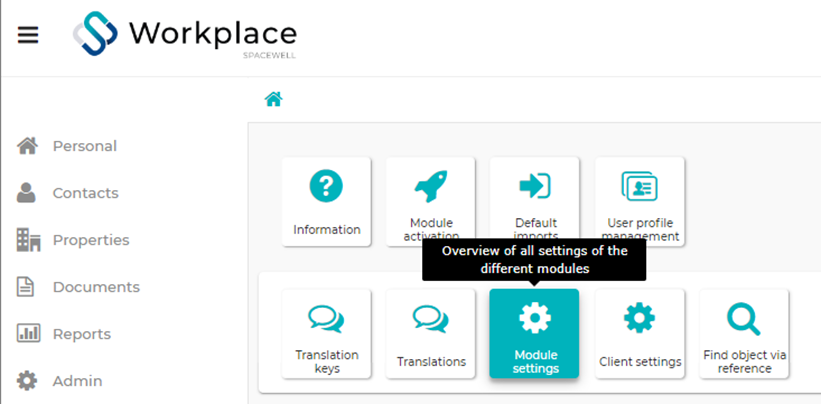Click the Admin gear icon in sidebar
This screenshot has height=404, width=821.
click(27, 380)
